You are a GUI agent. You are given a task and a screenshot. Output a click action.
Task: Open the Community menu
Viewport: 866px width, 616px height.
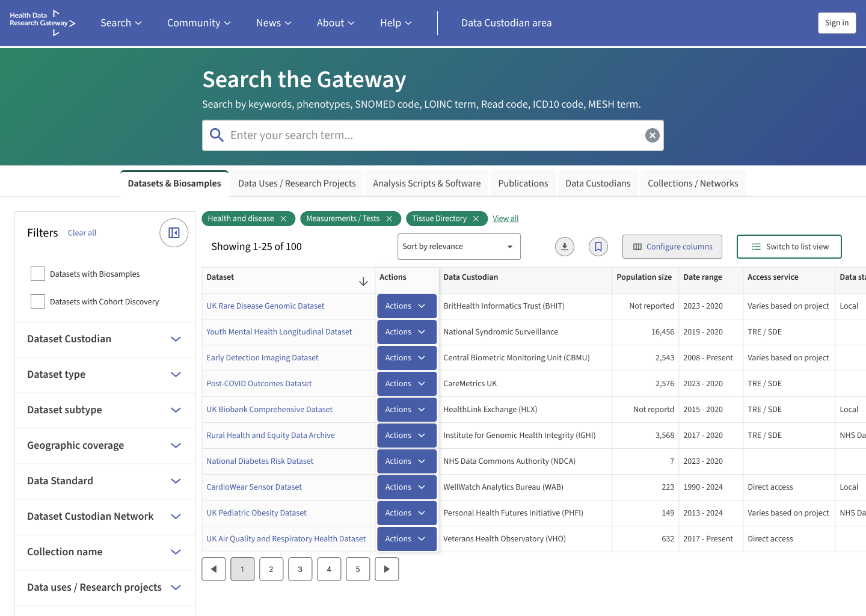point(198,23)
